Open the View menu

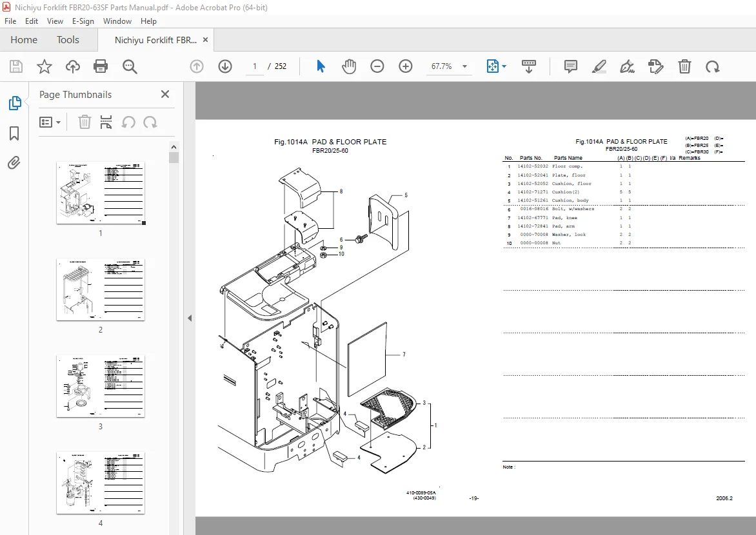click(55, 21)
